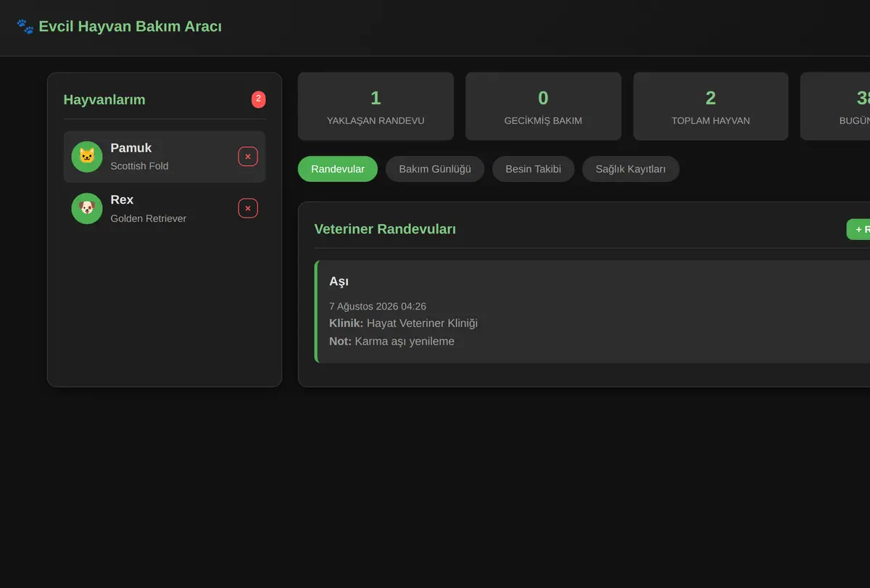Click the green add appointment button
Viewport: 870px width, 588px height.
click(x=858, y=229)
